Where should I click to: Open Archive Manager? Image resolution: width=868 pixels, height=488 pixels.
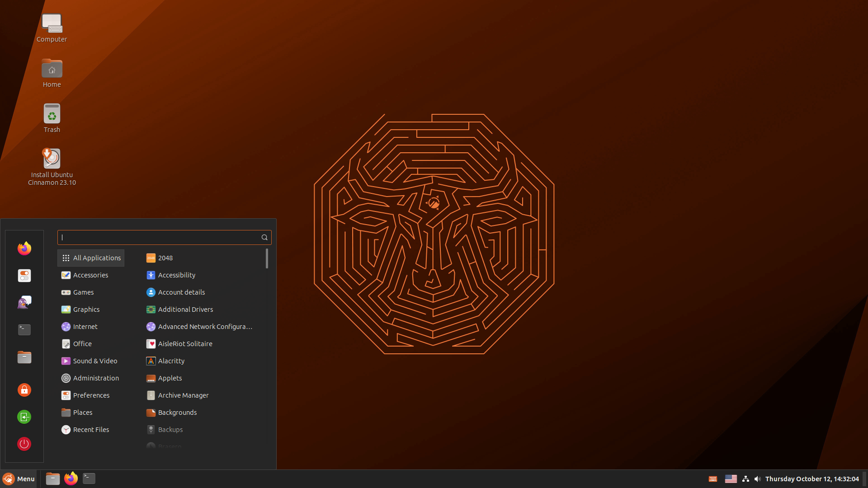point(203,395)
